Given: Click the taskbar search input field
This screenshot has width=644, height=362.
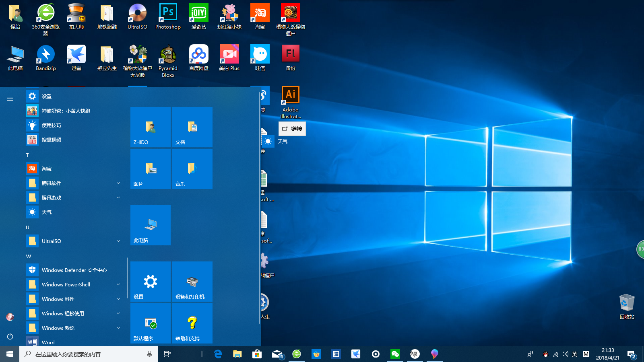Looking at the screenshot, I should [x=89, y=354].
